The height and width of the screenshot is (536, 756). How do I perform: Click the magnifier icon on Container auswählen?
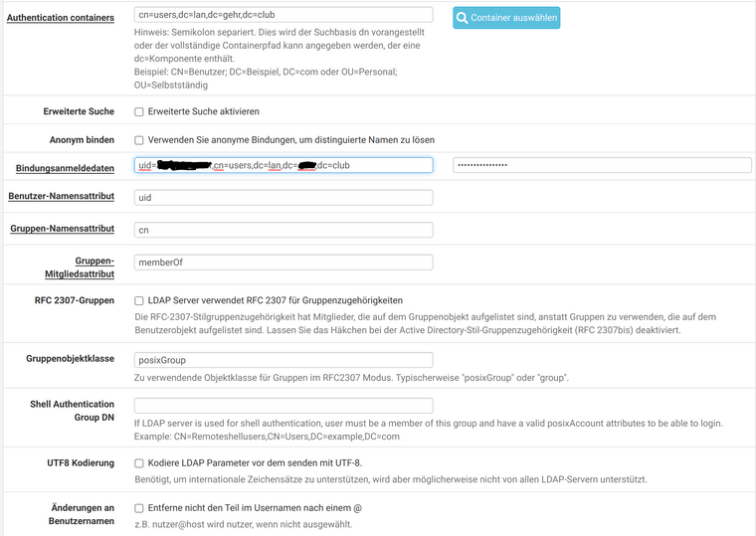coord(462,18)
